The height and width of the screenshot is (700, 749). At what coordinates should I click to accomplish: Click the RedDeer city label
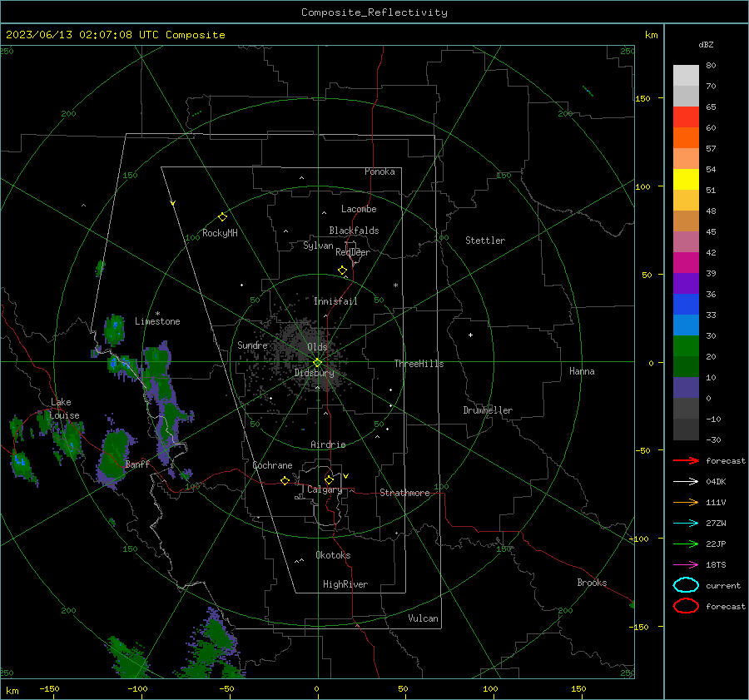353,252
